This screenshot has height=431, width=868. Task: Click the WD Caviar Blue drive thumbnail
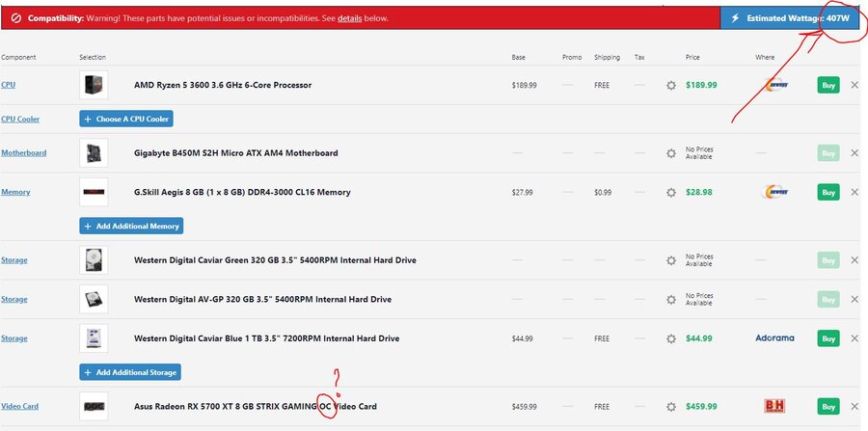(94, 338)
